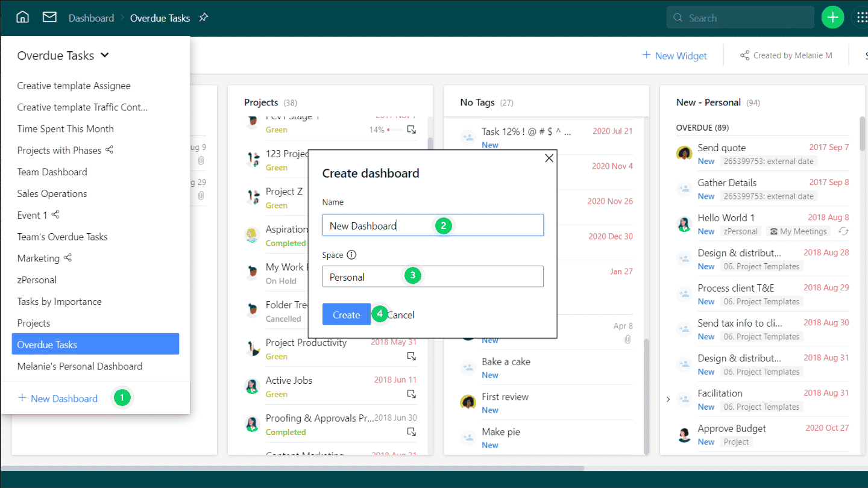Viewport: 868px width, 488px height.
Task: Select Tasks by Importance dashboard
Action: (x=59, y=301)
